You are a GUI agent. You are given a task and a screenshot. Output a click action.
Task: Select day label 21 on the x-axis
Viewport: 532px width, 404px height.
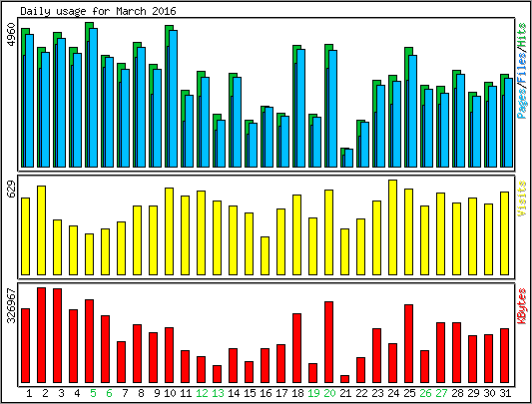coord(345,393)
